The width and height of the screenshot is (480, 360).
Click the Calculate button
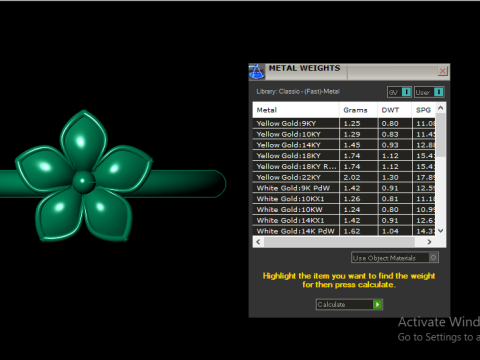pyautogui.click(x=349, y=304)
